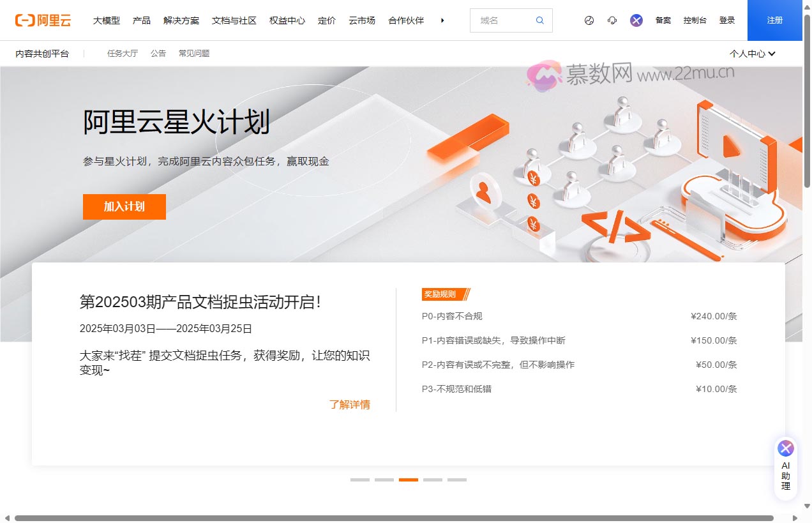The image size is (812, 523).
Task: Click the blue 注册 button
Action: coord(774,20)
